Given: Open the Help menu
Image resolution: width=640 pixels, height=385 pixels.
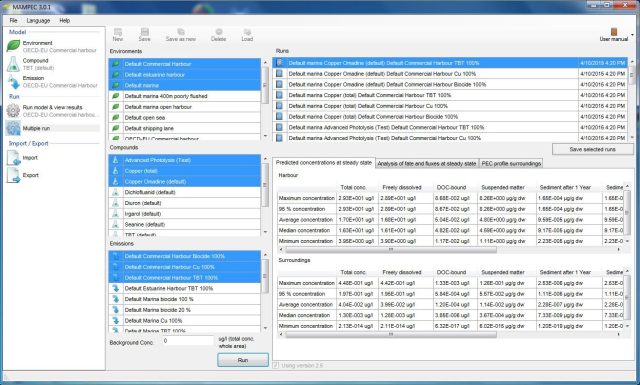Looking at the screenshot, I should [x=64, y=20].
